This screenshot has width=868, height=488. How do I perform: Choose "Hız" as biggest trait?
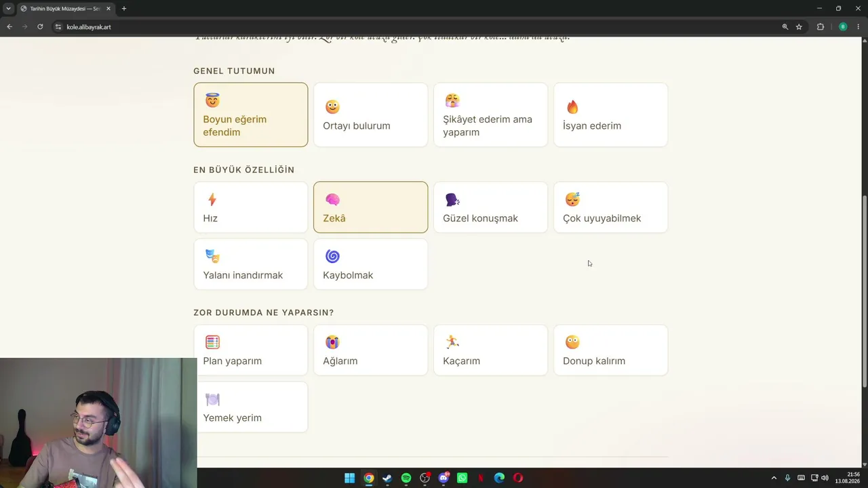(x=250, y=207)
